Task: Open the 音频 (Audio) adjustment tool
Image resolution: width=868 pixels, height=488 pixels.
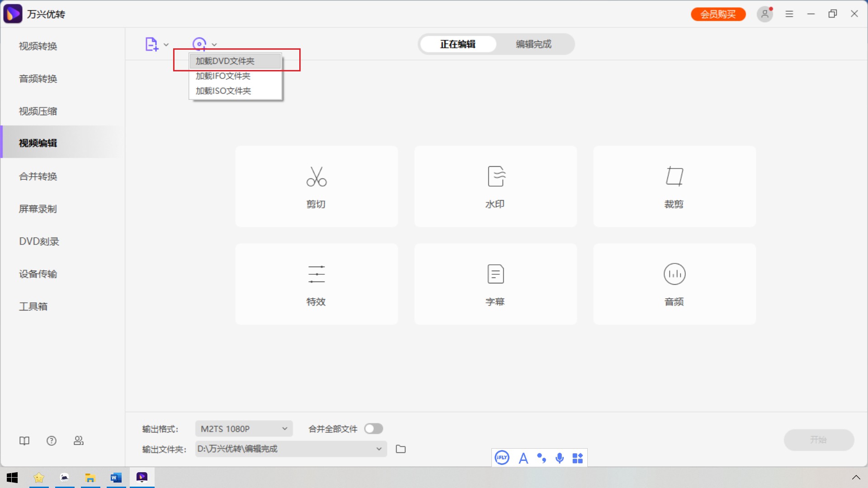Action: click(674, 284)
